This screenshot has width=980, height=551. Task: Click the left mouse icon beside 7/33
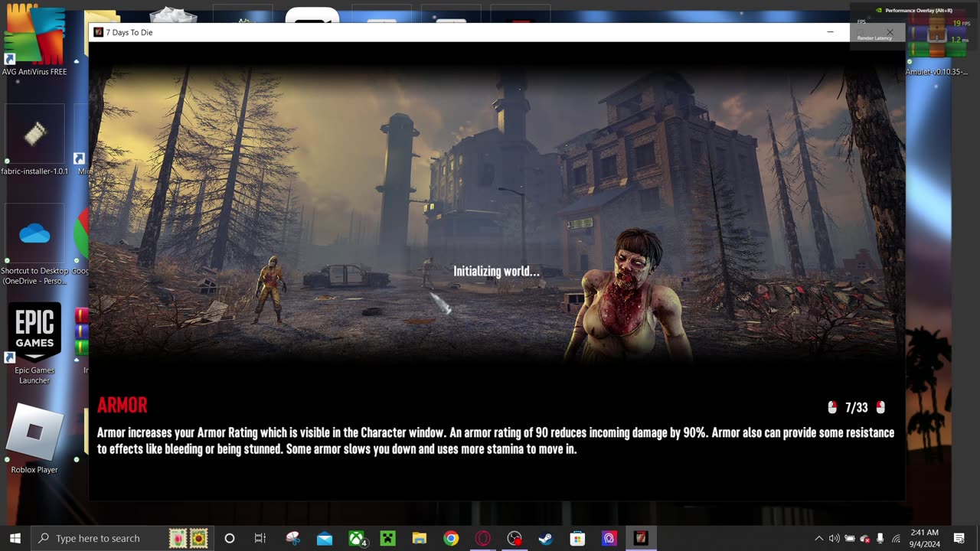tap(832, 407)
